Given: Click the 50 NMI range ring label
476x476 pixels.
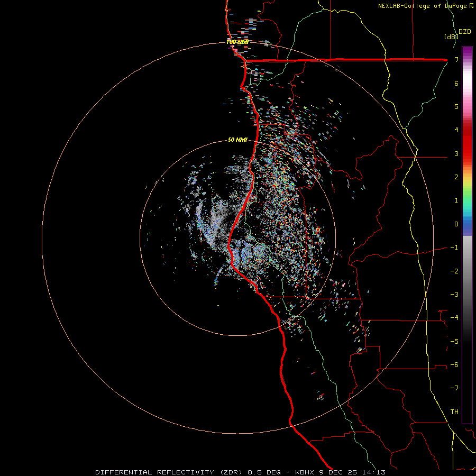Looking at the screenshot, I should coord(237,140).
